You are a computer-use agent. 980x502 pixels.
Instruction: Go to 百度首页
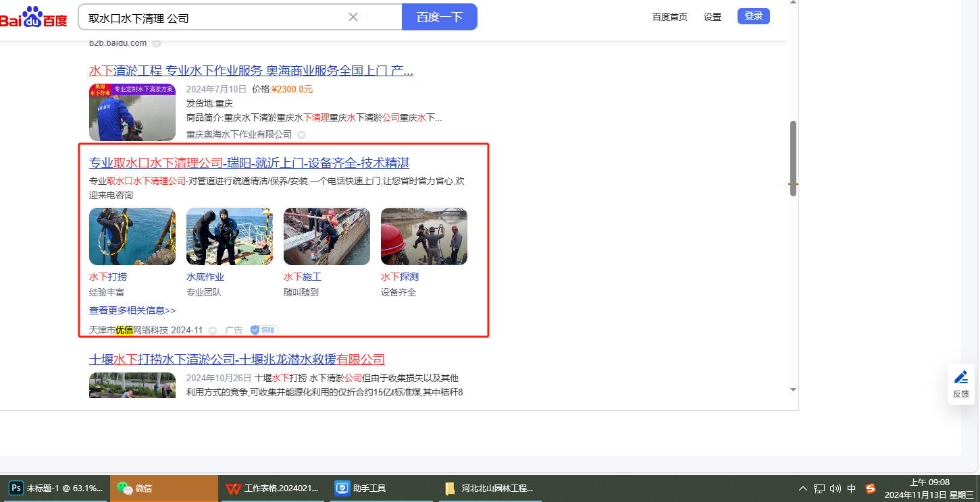(670, 17)
